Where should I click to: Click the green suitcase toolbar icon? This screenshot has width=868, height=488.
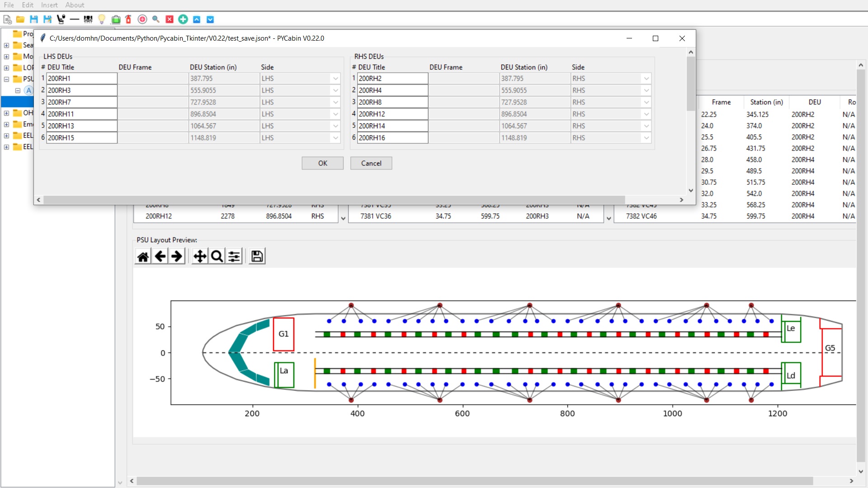click(x=116, y=19)
